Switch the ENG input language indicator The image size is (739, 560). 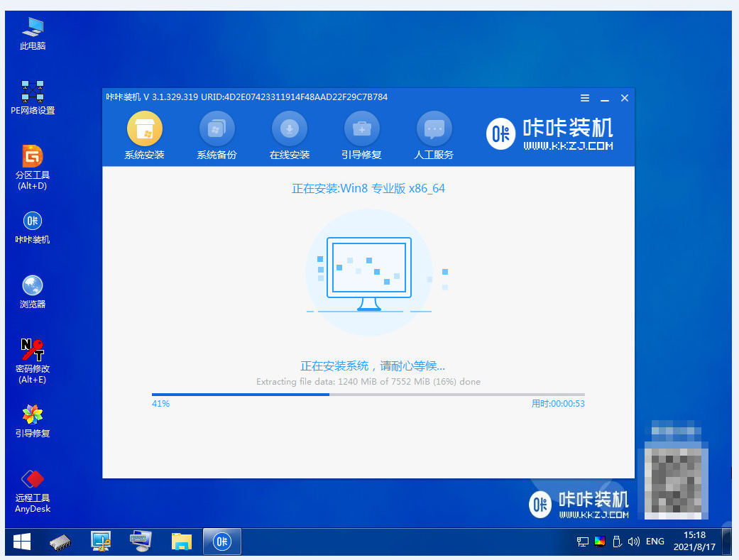click(655, 542)
